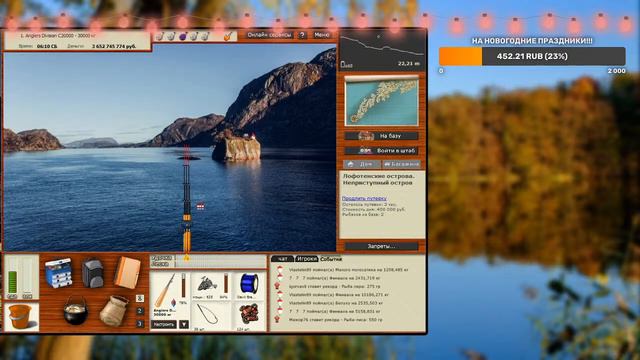Click the Бассейн button

(x=401, y=164)
